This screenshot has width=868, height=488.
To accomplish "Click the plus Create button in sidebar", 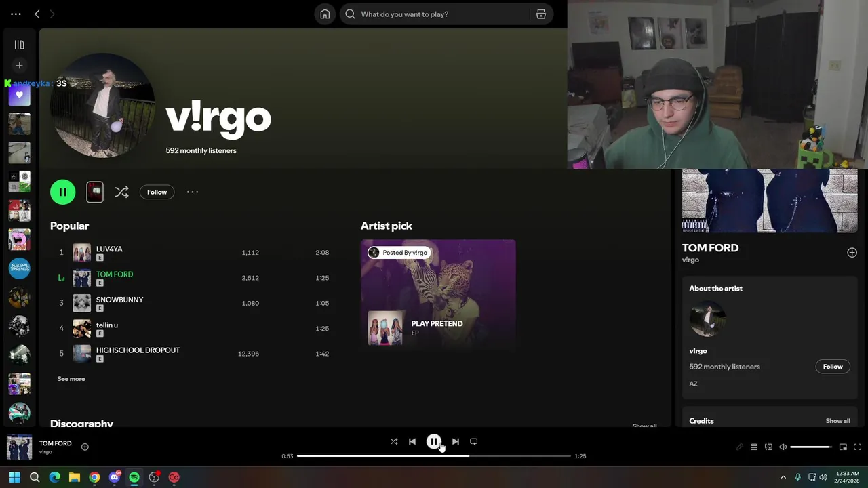I will [19, 66].
